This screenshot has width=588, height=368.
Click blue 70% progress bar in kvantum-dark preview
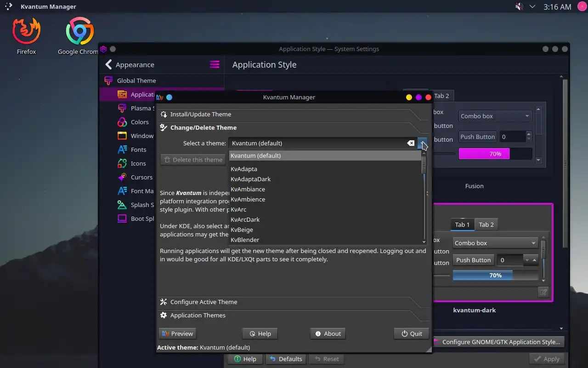(495, 275)
